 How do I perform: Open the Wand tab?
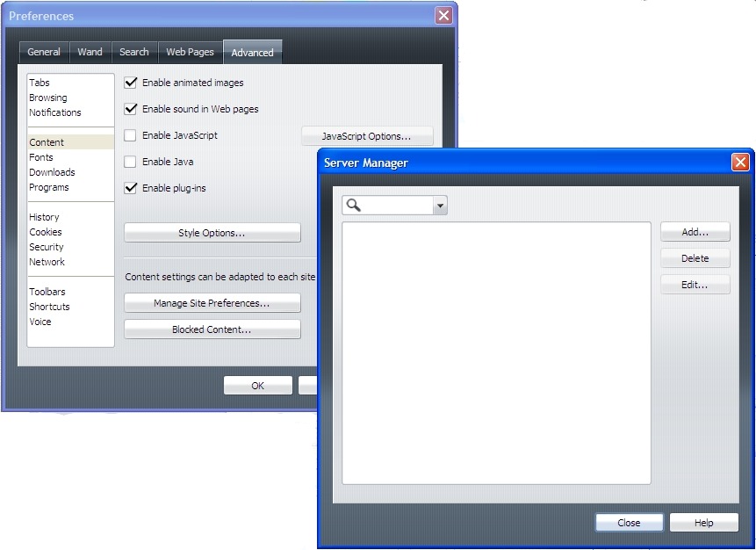click(90, 52)
